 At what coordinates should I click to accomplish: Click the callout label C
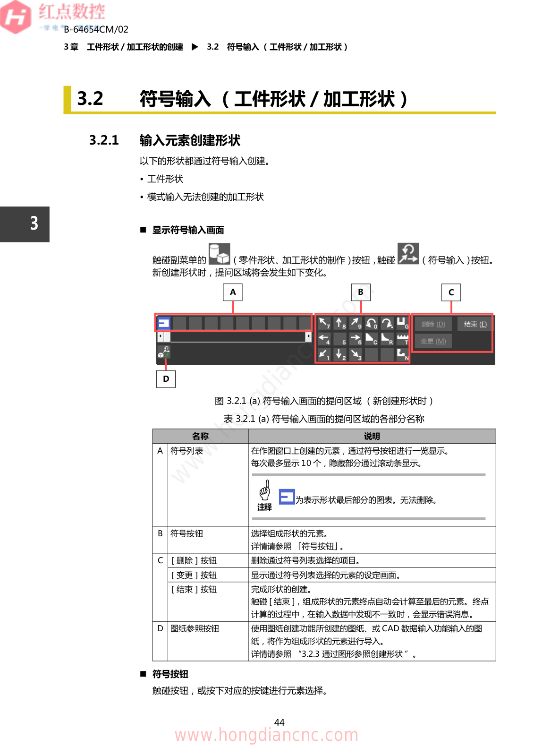click(451, 292)
